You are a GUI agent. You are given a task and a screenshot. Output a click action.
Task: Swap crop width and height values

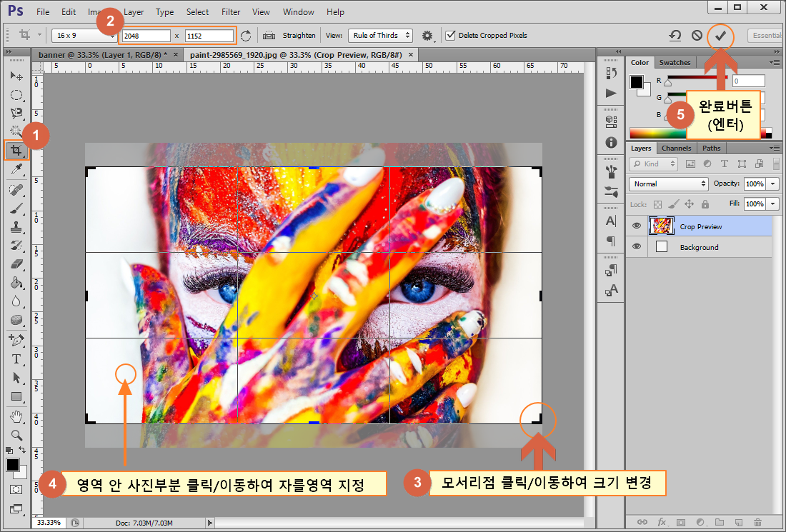[x=246, y=36]
